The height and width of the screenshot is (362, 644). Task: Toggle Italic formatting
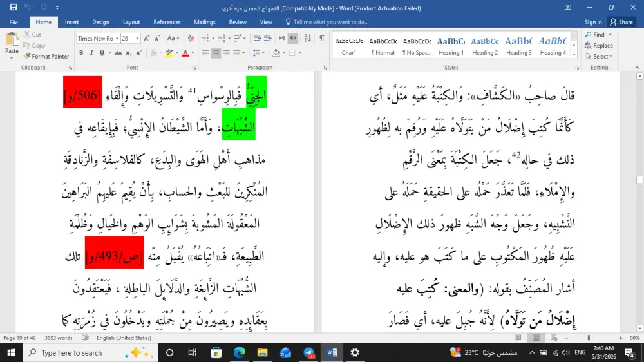[x=91, y=53]
